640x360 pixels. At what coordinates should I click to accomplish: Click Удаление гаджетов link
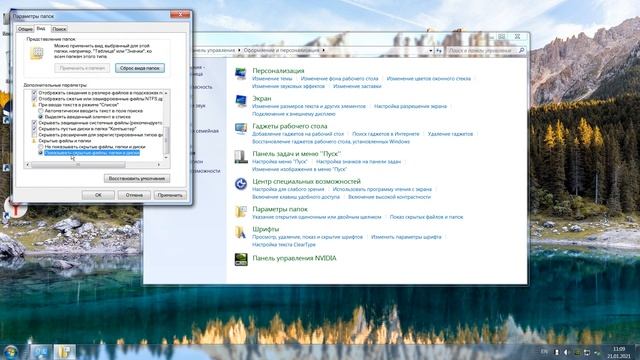point(450,134)
